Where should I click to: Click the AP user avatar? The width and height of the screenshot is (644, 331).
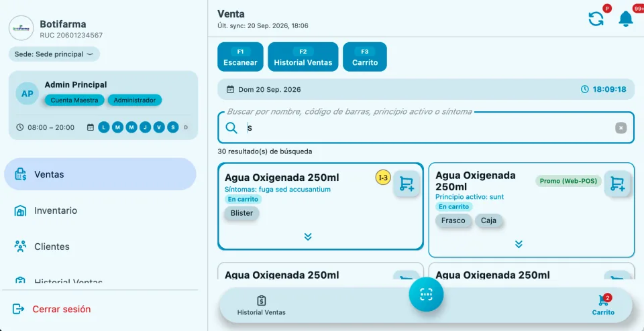tap(28, 93)
